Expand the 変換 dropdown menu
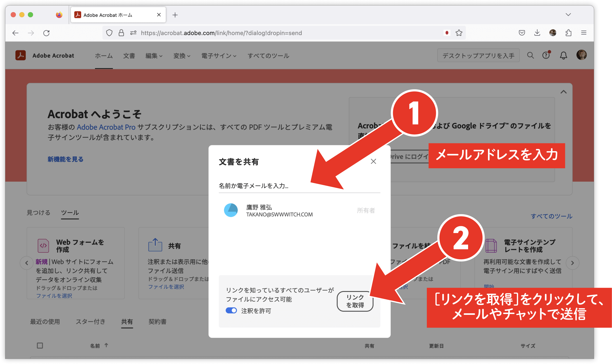The image size is (612, 364). (182, 56)
